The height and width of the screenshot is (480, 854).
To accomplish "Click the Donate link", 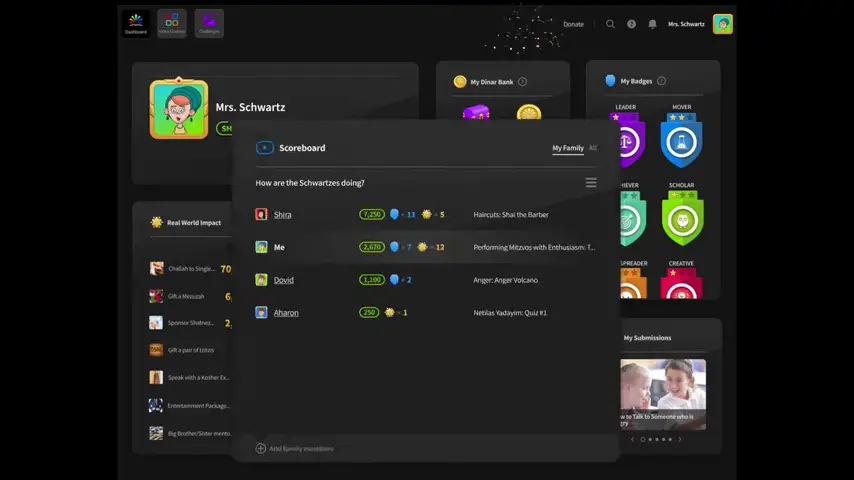I will (573, 24).
